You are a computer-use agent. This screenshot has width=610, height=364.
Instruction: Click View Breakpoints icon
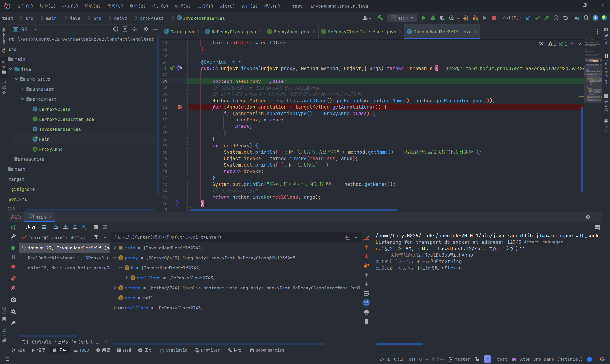click(x=14, y=278)
